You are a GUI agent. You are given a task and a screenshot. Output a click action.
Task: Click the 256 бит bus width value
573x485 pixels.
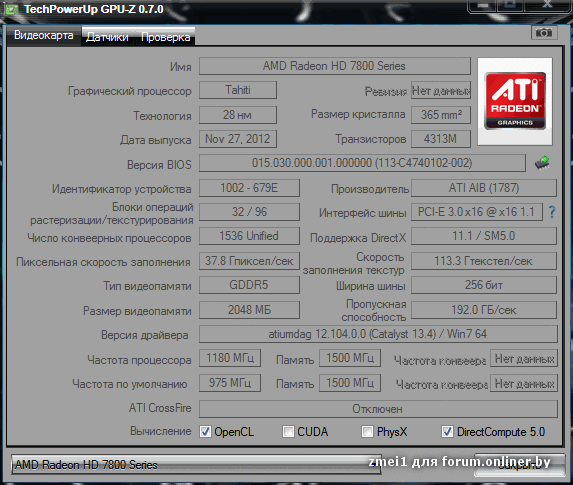tap(484, 285)
